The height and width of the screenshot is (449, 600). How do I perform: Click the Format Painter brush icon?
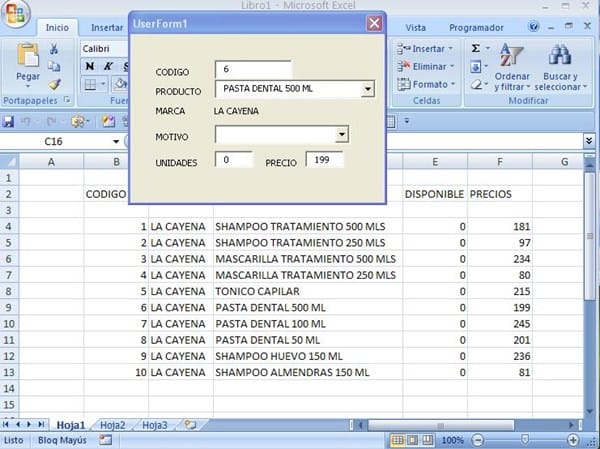(x=54, y=84)
